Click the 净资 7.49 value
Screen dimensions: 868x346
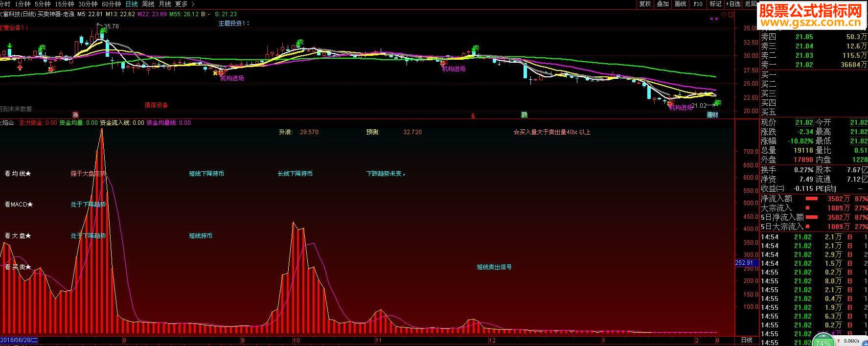tap(806, 179)
